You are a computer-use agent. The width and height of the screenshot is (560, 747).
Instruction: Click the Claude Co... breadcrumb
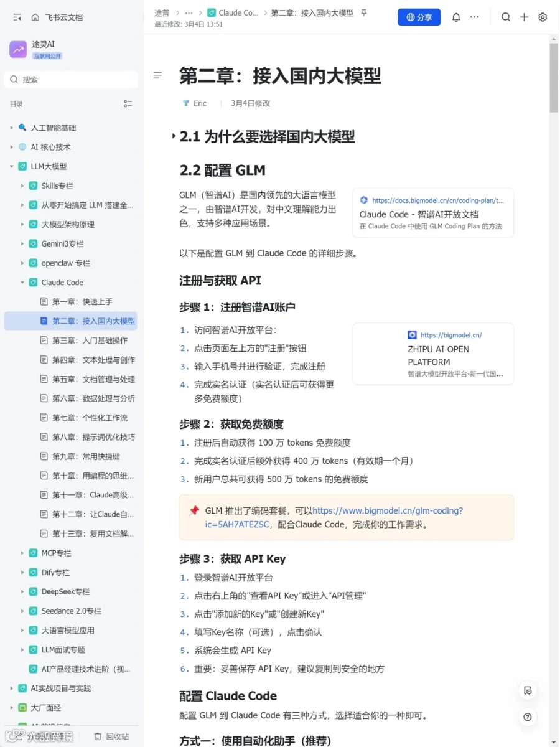233,12
